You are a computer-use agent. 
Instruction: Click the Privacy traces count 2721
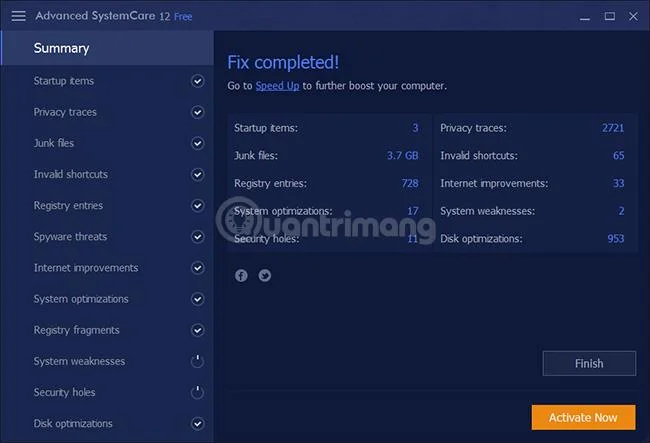point(613,128)
